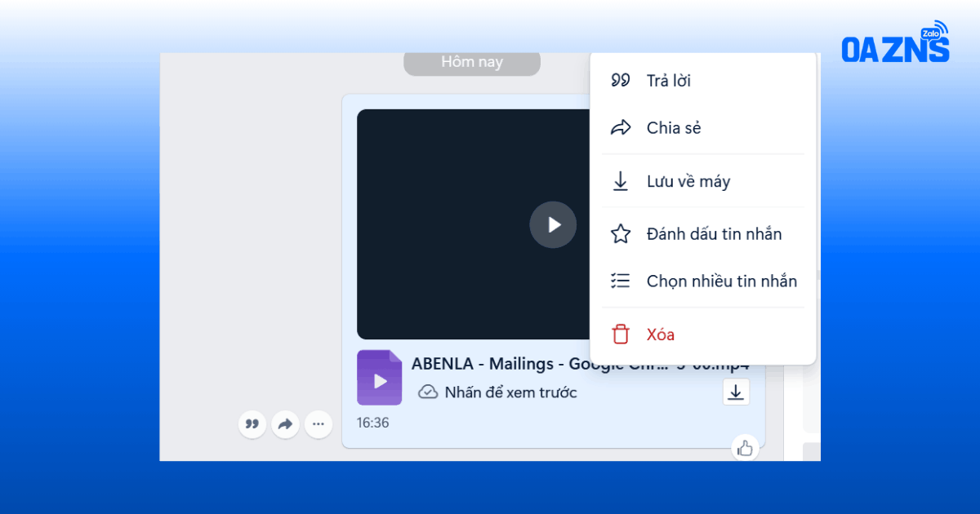Image resolution: width=980 pixels, height=514 pixels.
Task: Click Nhấn để xem trước preview link
Action: tap(510, 392)
